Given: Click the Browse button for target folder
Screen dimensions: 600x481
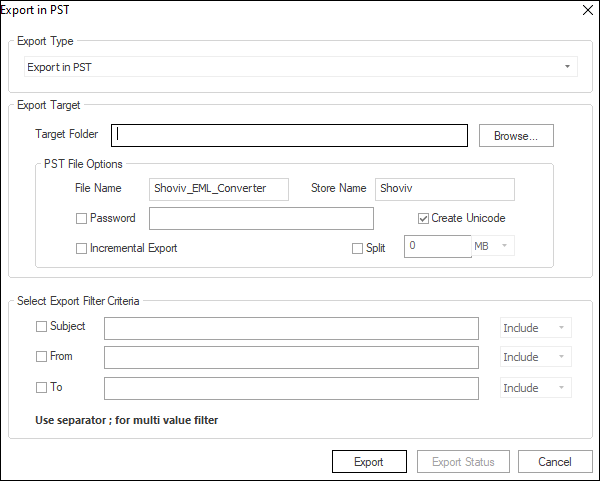Looking at the screenshot, I should click(x=516, y=135).
